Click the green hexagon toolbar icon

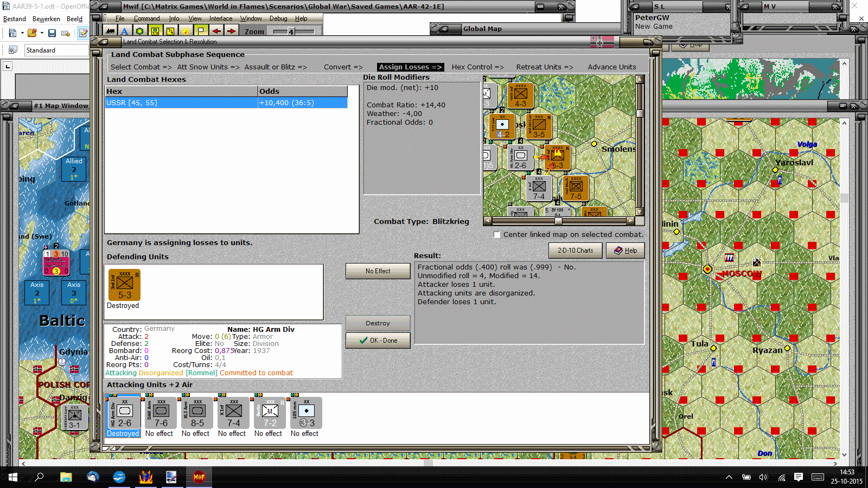click(139, 31)
